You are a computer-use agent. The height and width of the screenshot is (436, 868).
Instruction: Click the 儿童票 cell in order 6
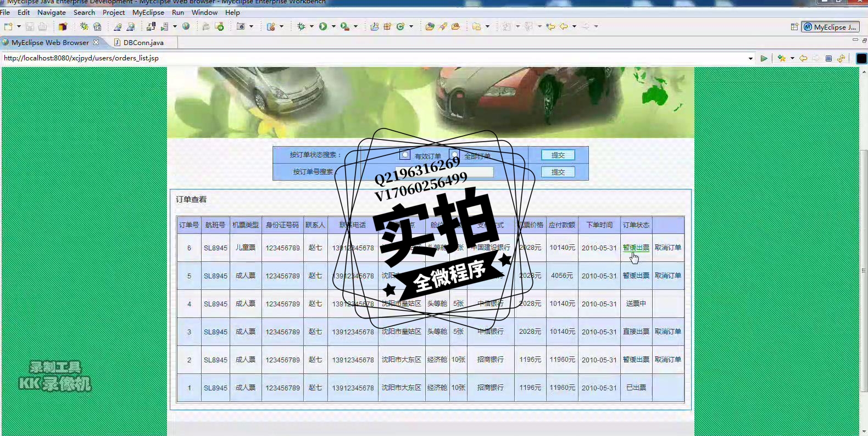[x=246, y=248]
